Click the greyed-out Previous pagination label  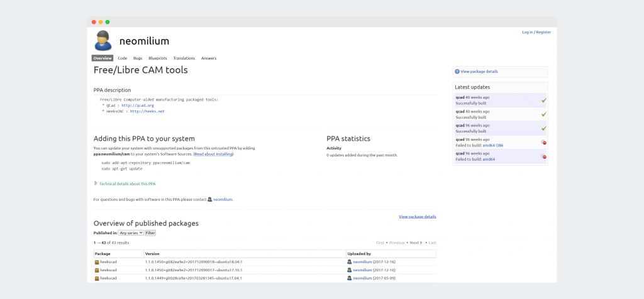(x=397, y=243)
